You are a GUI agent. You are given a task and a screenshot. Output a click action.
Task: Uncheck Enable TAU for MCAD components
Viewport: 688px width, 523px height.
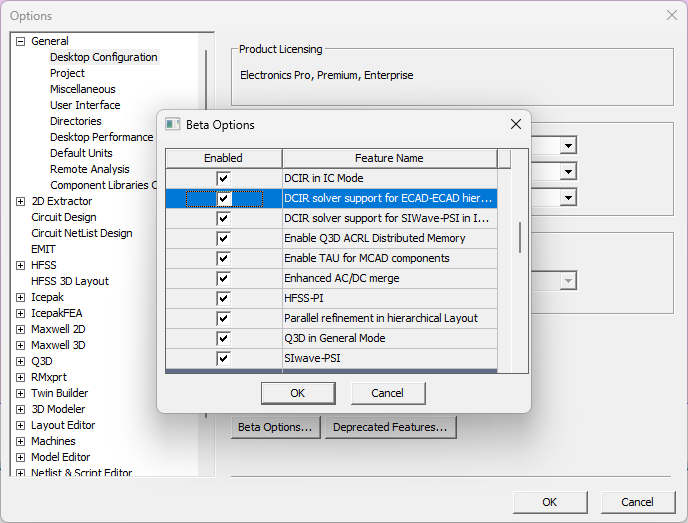click(x=223, y=258)
